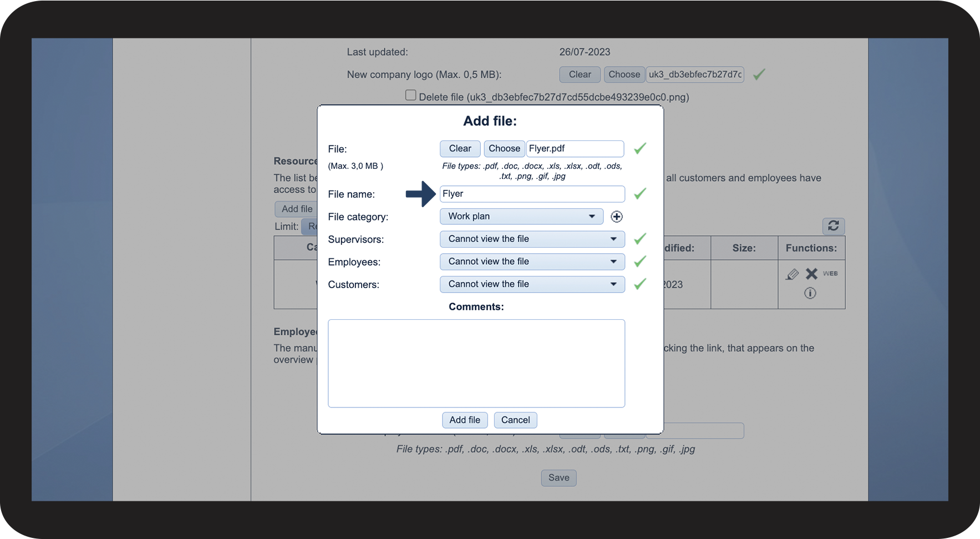Cancel the Add file dialog

pos(515,420)
